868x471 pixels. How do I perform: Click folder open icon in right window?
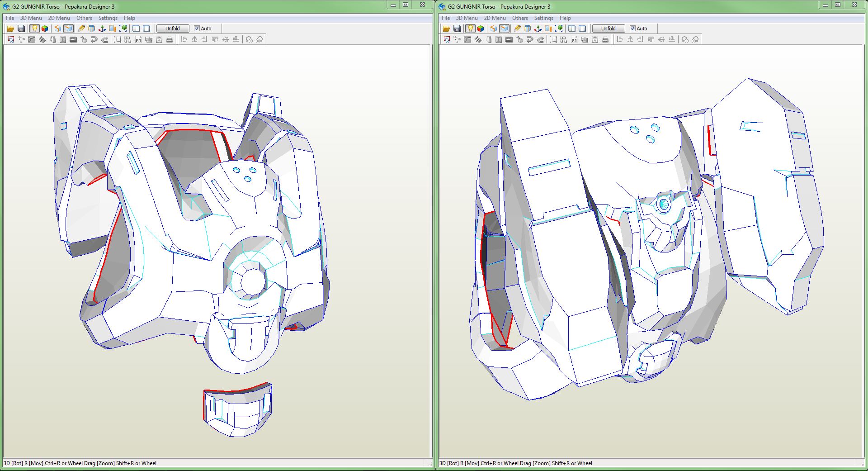(x=446, y=29)
